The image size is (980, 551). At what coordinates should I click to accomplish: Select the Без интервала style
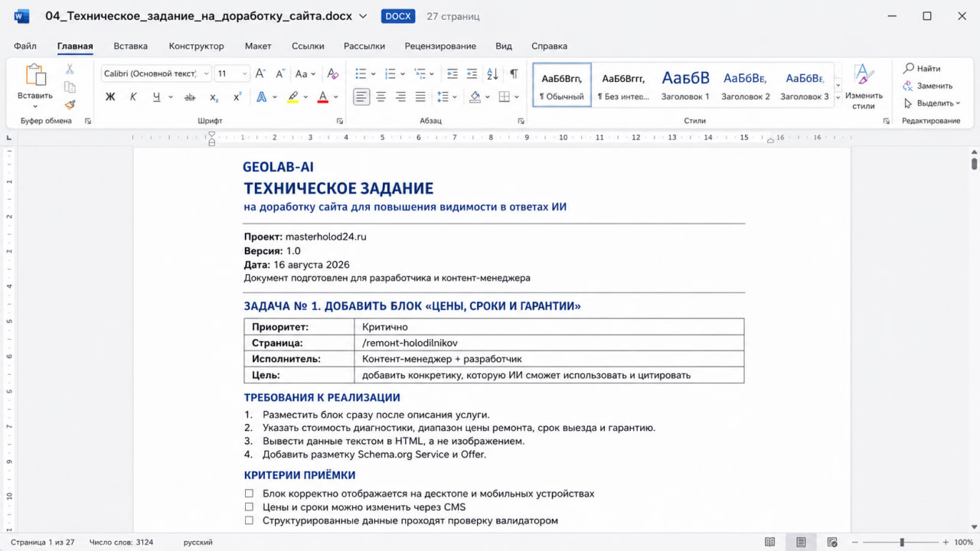[x=623, y=85]
